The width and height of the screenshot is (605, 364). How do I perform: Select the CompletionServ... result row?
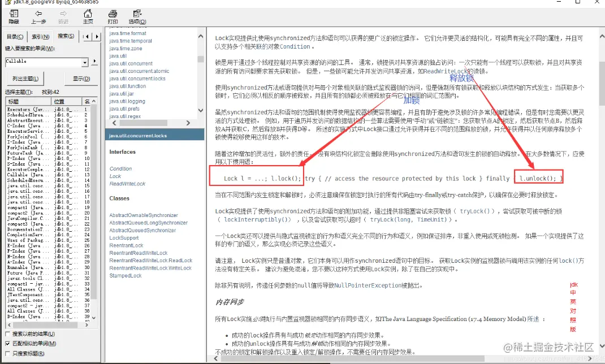[x=48, y=235]
